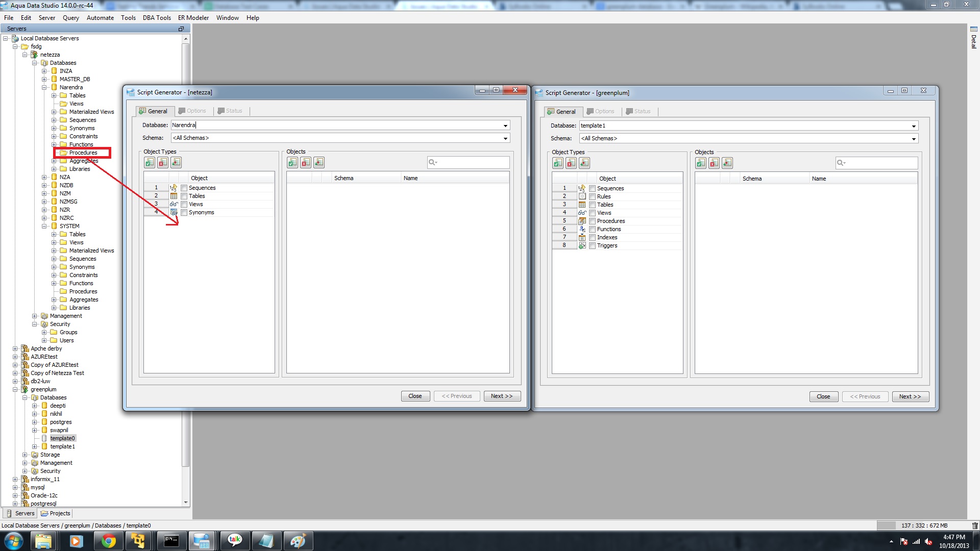980x551 pixels.
Task: Click Select All icon in greenplum Objects panel
Action: tap(701, 163)
